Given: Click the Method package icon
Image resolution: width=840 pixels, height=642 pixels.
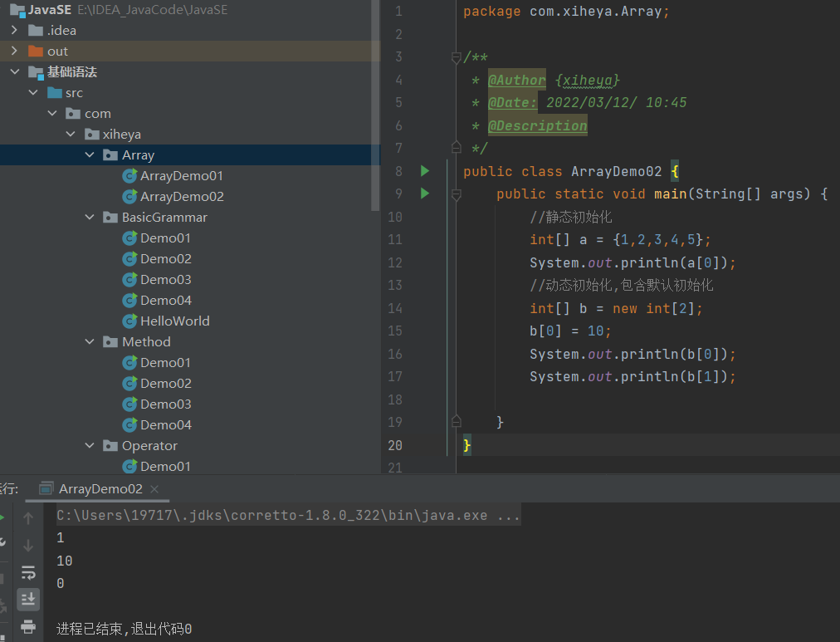Looking at the screenshot, I should (x=110, y=342).
